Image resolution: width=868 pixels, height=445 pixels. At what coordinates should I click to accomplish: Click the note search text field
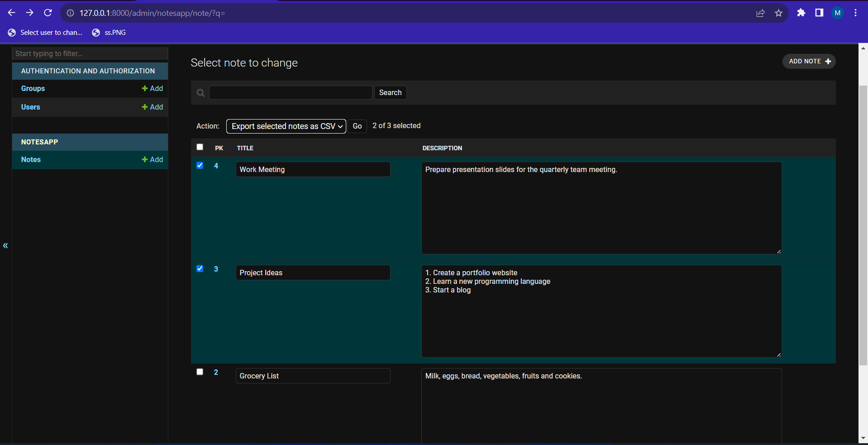pyautogui.click(x=291, y=93)
